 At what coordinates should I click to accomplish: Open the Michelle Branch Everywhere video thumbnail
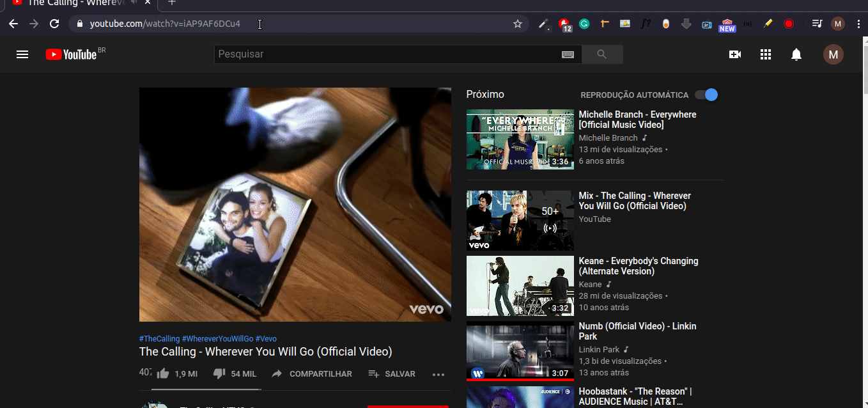(x=520, y=139)
